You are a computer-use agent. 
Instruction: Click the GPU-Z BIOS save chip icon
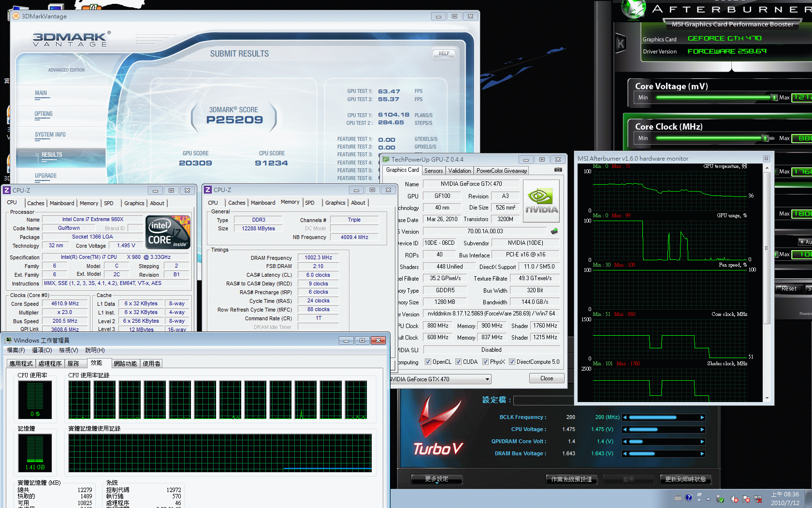coord(554,231)
